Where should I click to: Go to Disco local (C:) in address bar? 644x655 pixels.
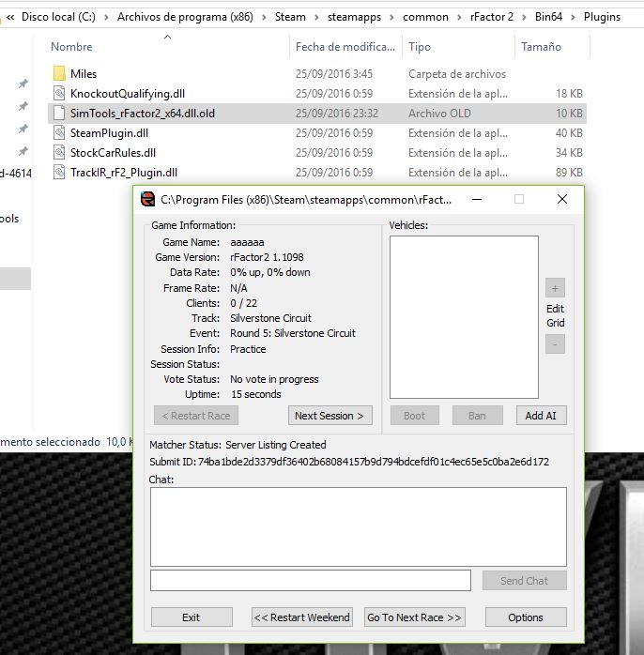click(58, 17)
